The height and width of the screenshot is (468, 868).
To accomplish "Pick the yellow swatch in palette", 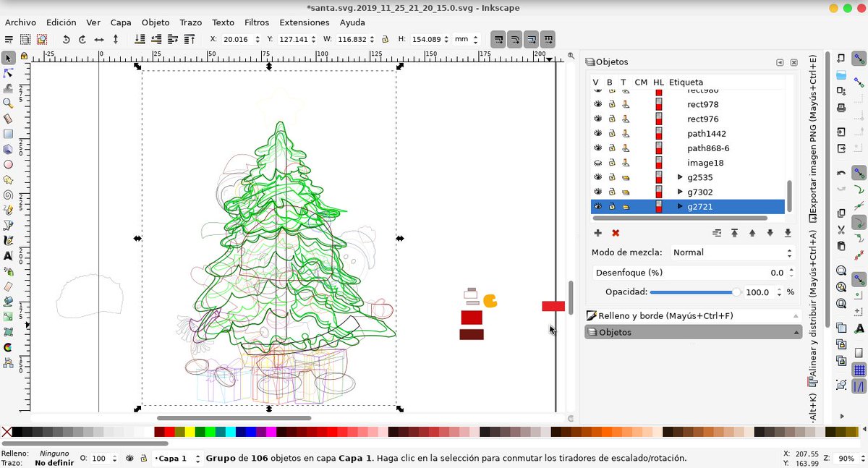I will pyautogui.click(x=190, y=432).
